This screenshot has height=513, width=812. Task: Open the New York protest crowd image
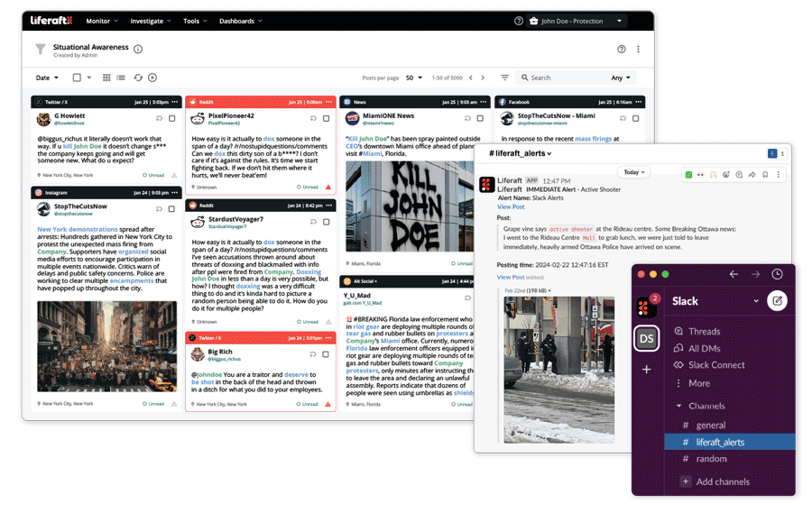(106, 347)
